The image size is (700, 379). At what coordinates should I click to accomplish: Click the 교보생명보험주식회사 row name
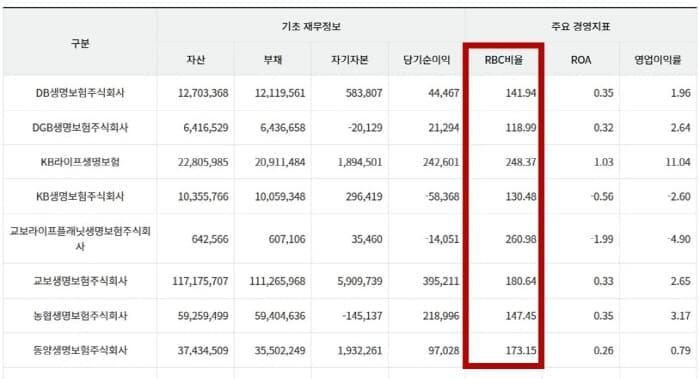pos(80,281)
